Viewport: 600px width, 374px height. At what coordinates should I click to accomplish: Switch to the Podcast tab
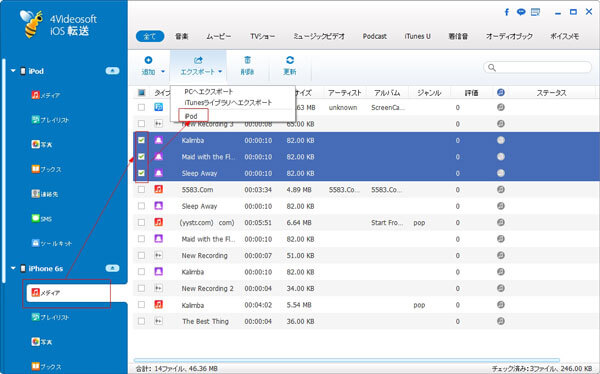(375, 36)
